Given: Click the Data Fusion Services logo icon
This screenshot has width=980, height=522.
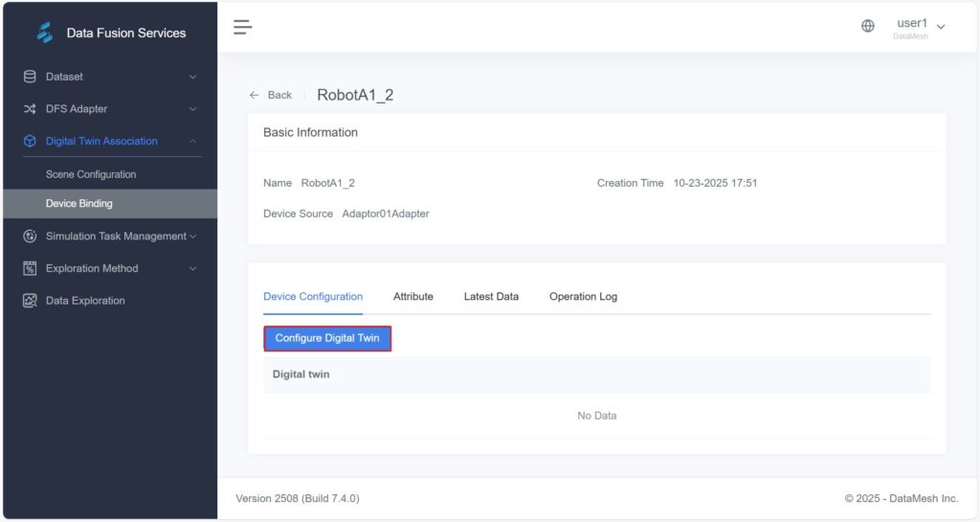Looking at the screenshot, I should (x=44, y=33).
